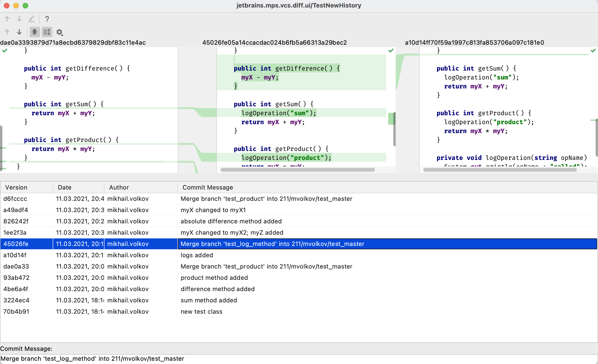
Task: Click green checkmark in right diff pane
Action: click(593, 51)
